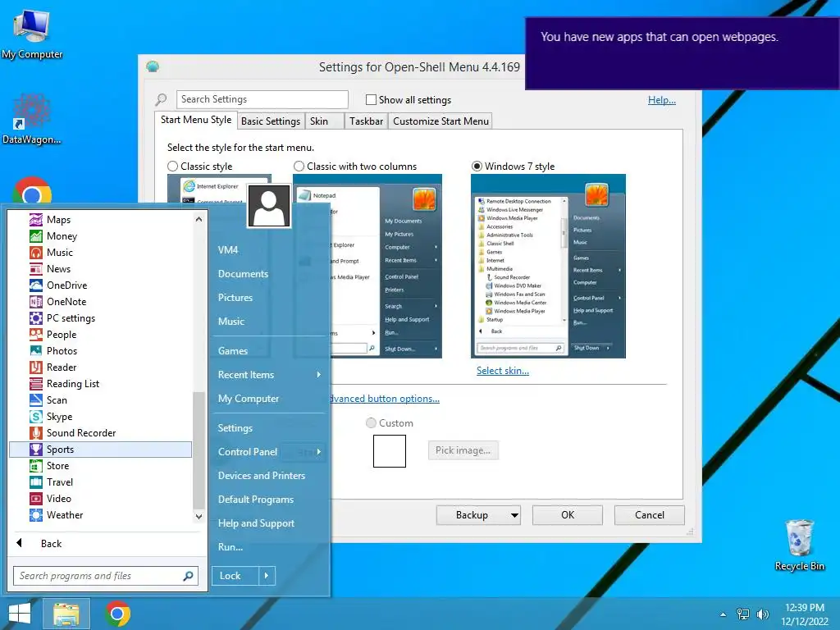Click the programs list scroll up arrow

(x=199, y=219)
